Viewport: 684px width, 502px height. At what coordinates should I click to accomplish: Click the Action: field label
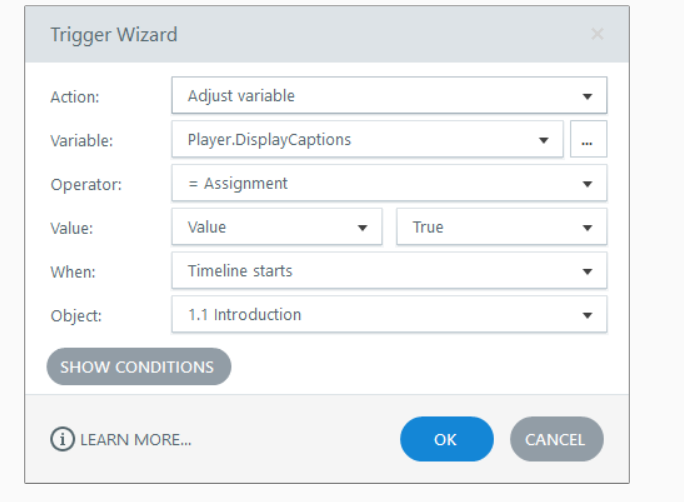(75, 97)
